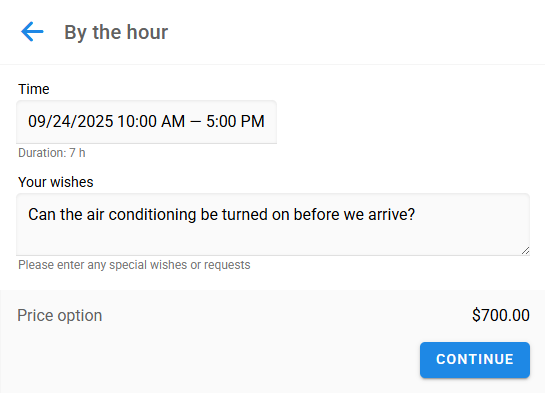The image size is (545, 393).
Task: Click the "Price option" label
Action: coord(59,316)
